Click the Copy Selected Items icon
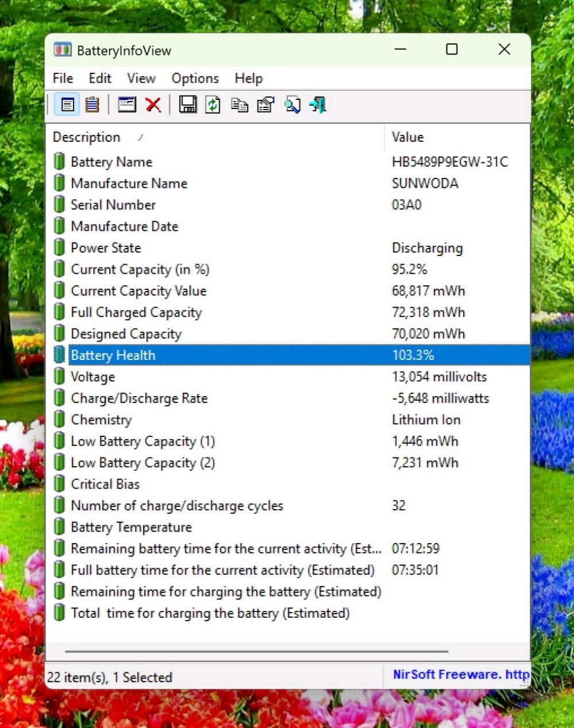Screen dimensions: 574x728 239,105
